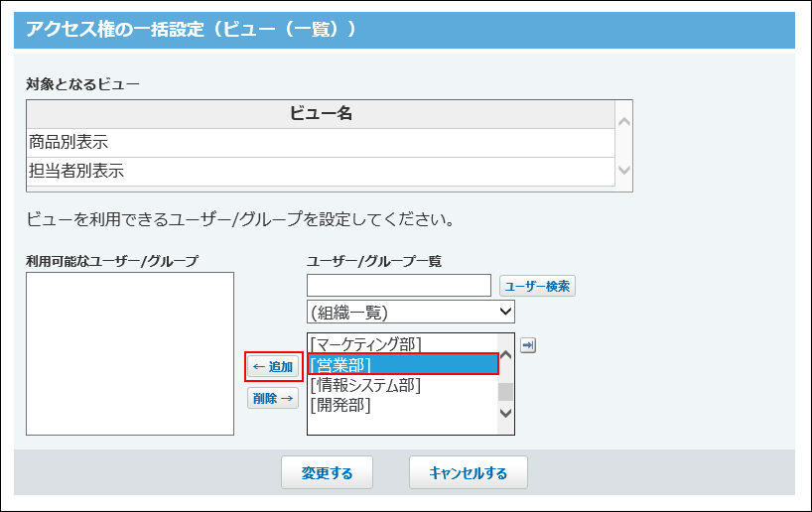Select '[情報システム部]' in the list
Image resolution: width=812 pixels, height=512 pixels.
402,385
